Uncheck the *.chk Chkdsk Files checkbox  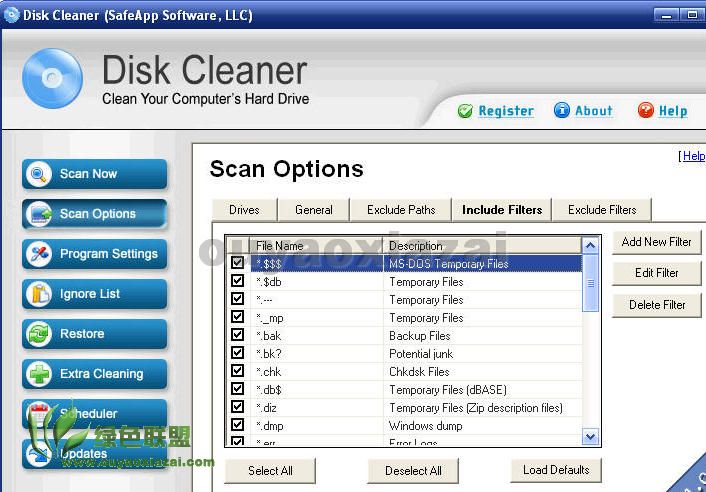(237, 371)
